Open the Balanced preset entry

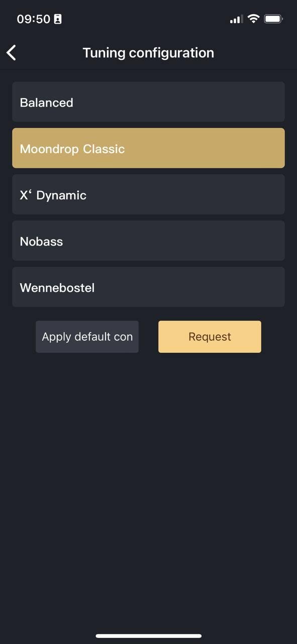point(148,102)
